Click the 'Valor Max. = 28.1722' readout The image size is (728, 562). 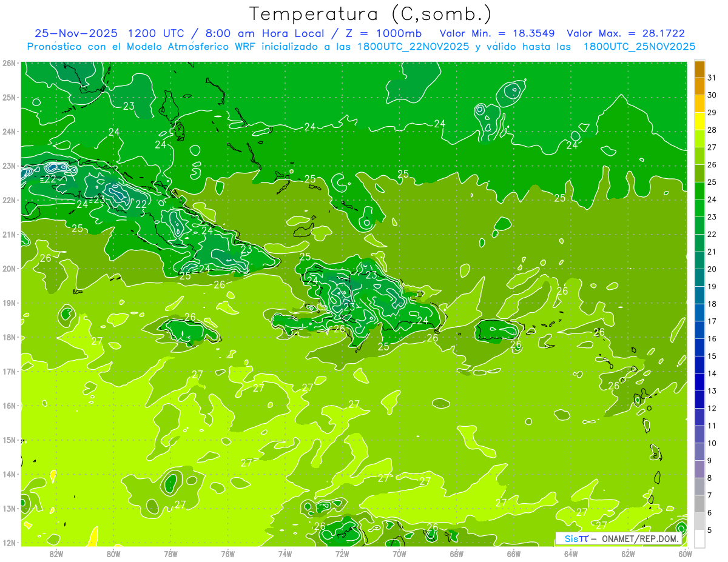coord(625,33)
